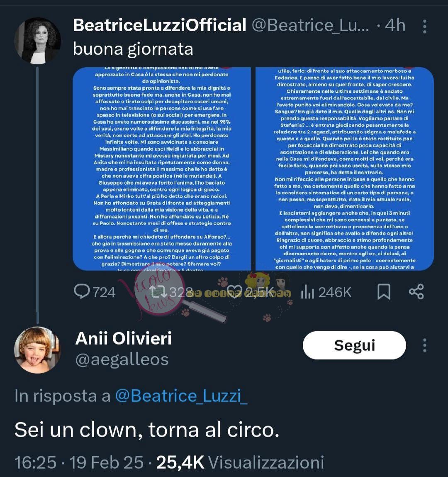Open BeatriceLuzziOfficial's profile picture
448x477 pixels.
38,41
